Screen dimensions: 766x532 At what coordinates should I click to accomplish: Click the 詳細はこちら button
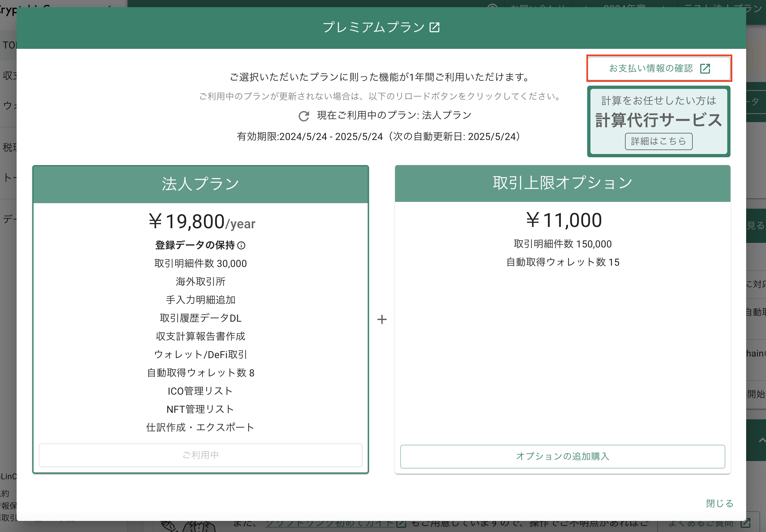pos(658,141)
